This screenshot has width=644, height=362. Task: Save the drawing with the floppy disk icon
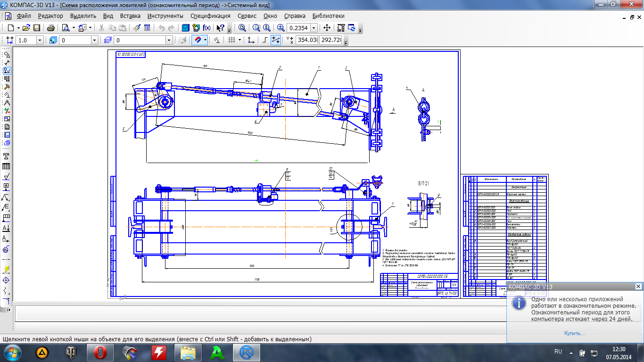(x=36, y=28)
